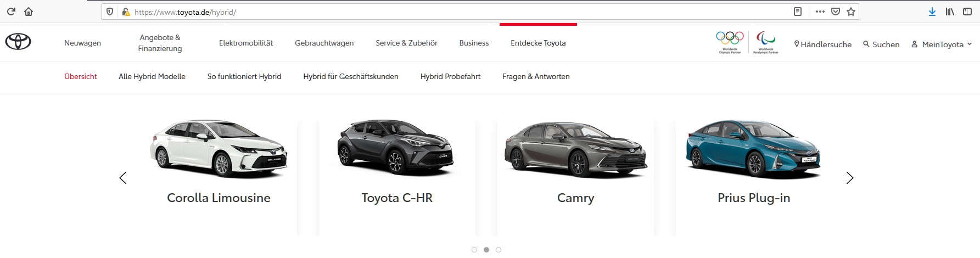Image resolution: width=980 pixels, height=258 pixels.
Task: Select second carousel page dot
Action: (x=486, y=250)
